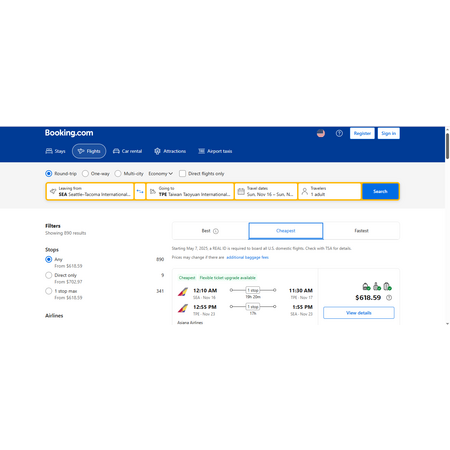Click the page vertical scrollbar
450x450 pixels.
(447, 146)
